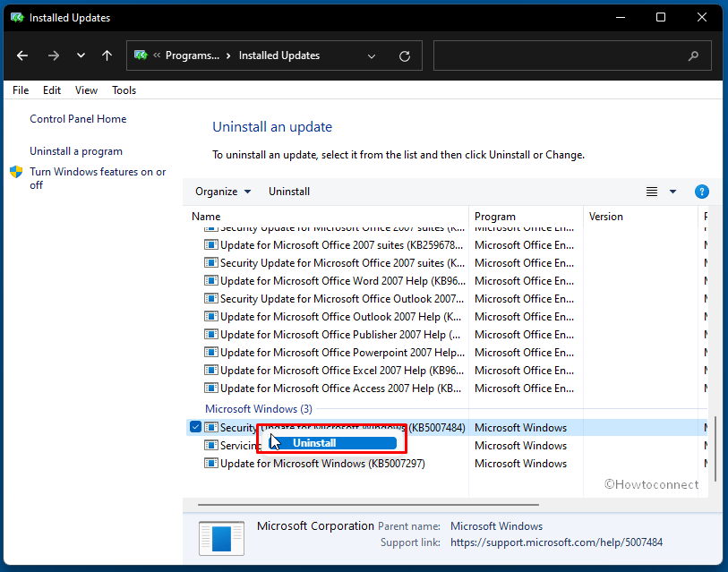728x572 pixels.
Task: Open the Control Panel Home link
Action: coord(78,119)
